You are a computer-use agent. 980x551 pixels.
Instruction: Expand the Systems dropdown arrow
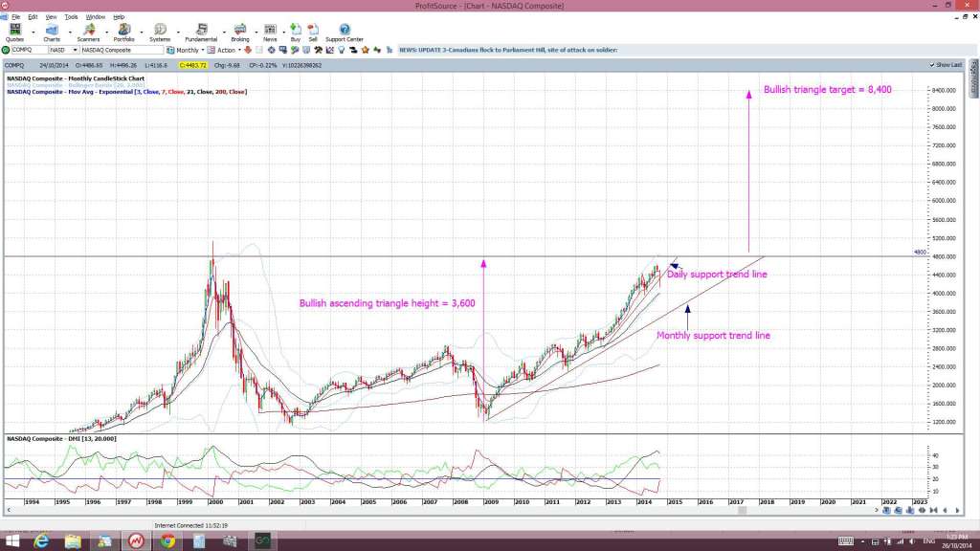[178, 32]
